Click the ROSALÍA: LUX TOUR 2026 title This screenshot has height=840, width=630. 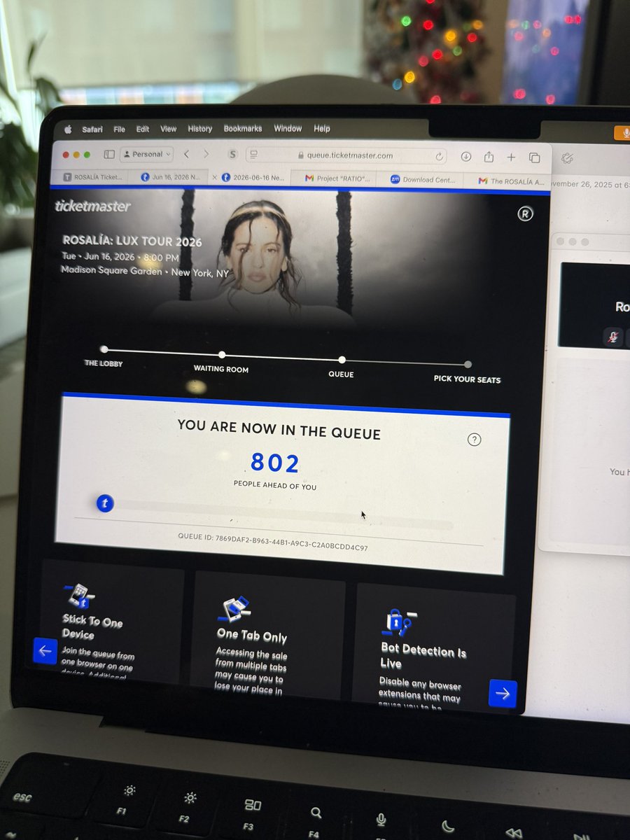(132, 241)
